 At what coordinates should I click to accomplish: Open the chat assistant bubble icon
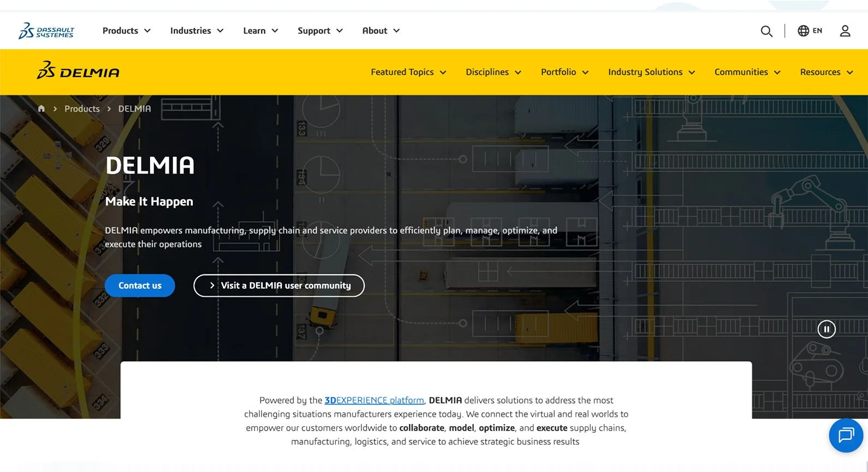846,435
